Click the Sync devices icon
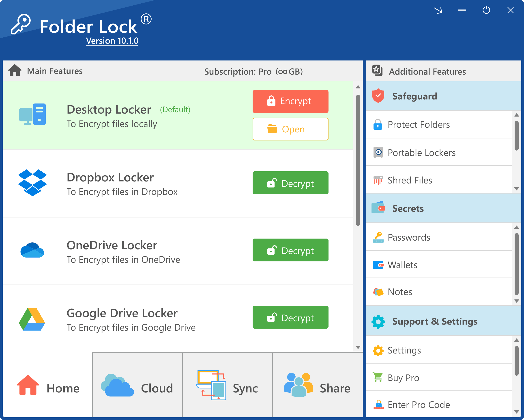524x420 pixels. pos(211,385)
